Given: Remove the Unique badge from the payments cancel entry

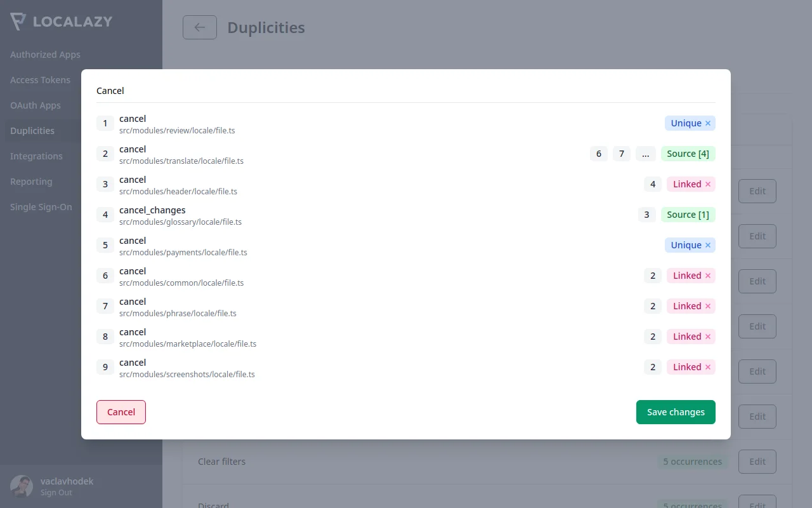Looking at the screenshot, I should (707, 245).
